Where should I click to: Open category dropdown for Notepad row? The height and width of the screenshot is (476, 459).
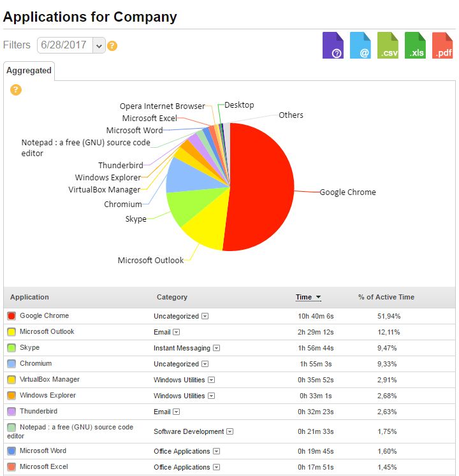pos(230,431)
